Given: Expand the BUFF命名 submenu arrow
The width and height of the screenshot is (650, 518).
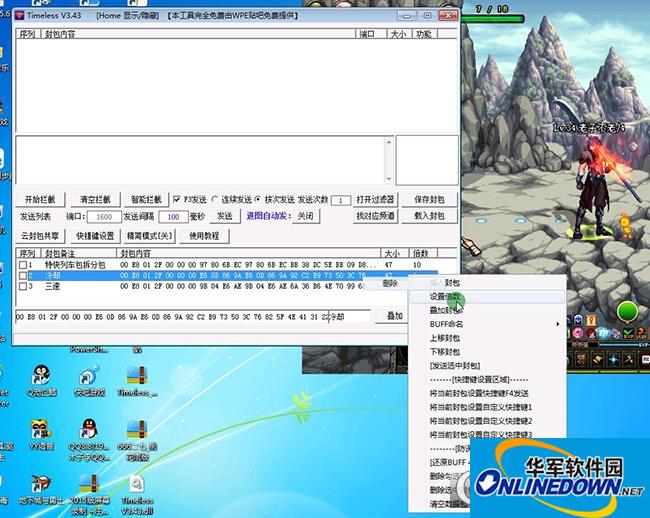Looking at the screenshot, I should point(558,324).
